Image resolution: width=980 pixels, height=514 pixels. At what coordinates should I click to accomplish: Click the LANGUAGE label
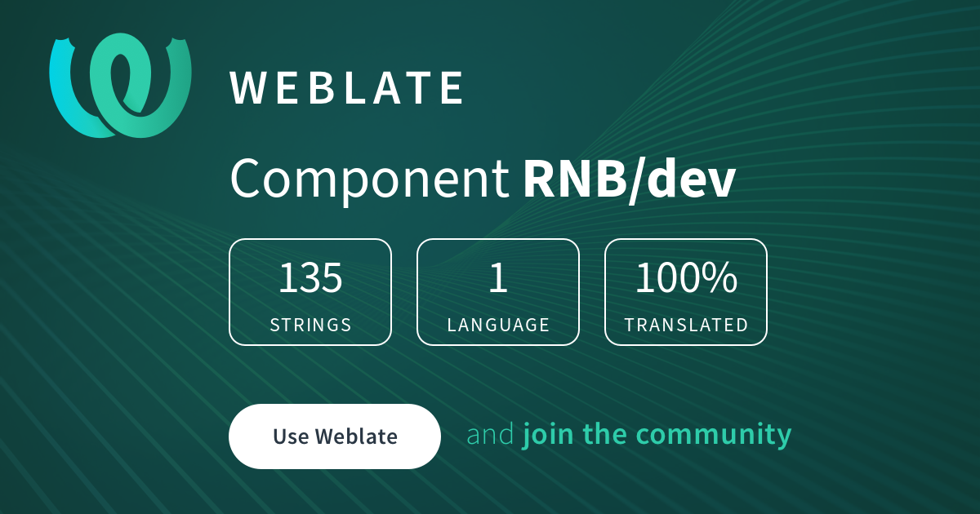[x=498, y=325]
